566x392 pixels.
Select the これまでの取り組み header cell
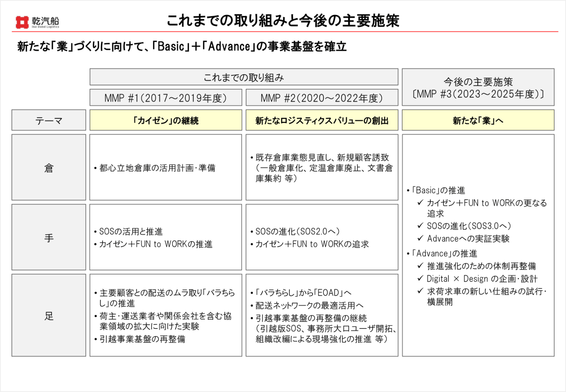244,77
